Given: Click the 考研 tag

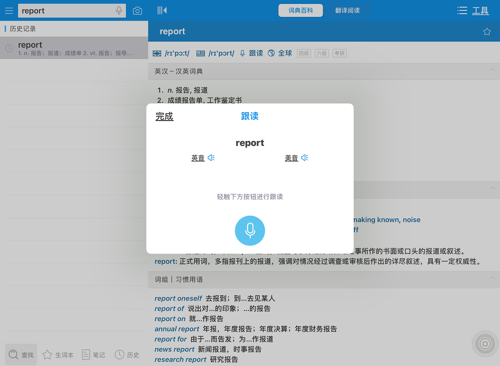Looking at the screenshot, I should click(340, 53).
